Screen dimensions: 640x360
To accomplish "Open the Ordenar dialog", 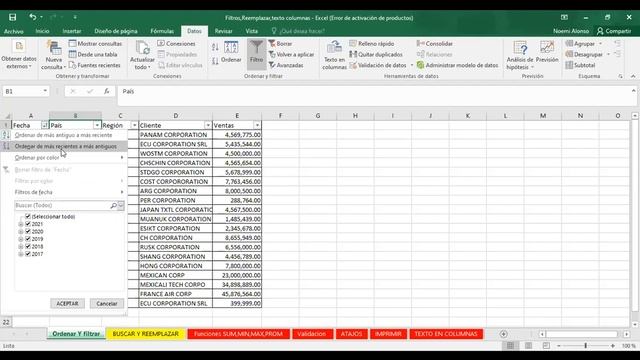I will (231, 52).
